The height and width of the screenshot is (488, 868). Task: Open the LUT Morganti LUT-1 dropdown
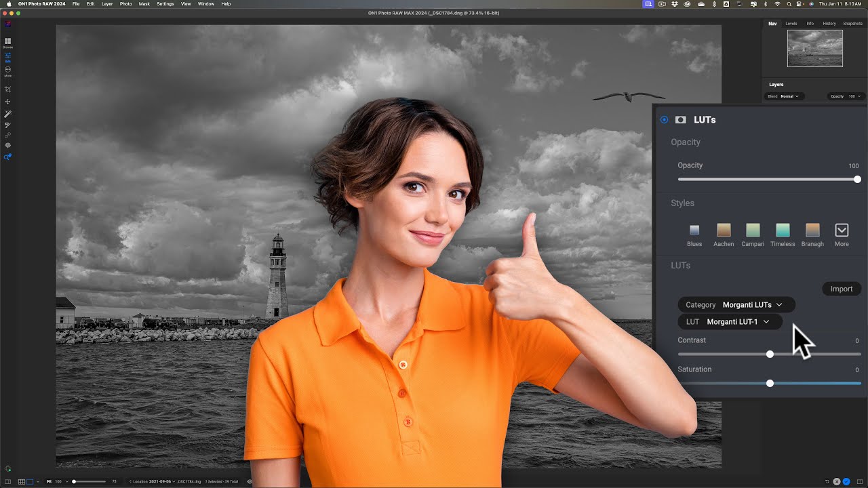(730, 322)
